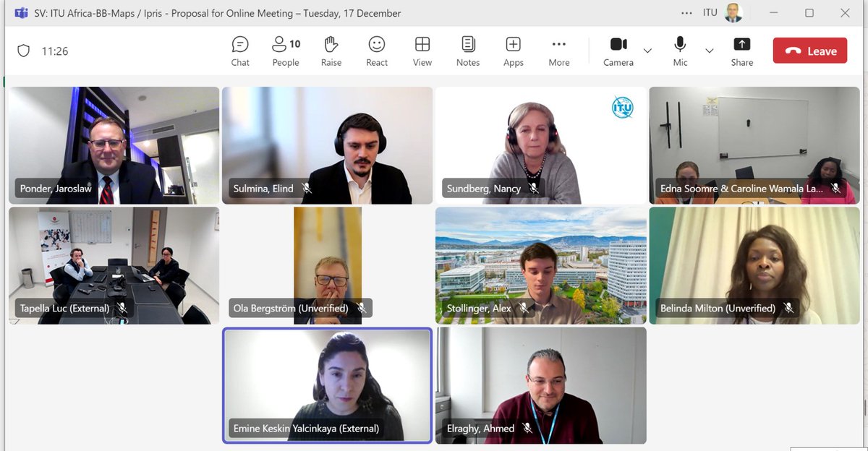This screenshot has height=451, width=868.
Task: Expand the Mic device options
Action: tap(710, 51)
